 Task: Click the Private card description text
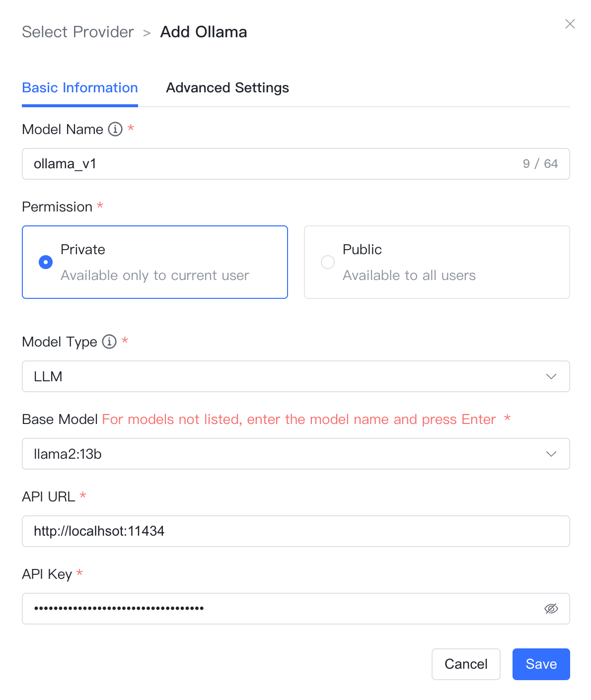(x=155, y=276)
